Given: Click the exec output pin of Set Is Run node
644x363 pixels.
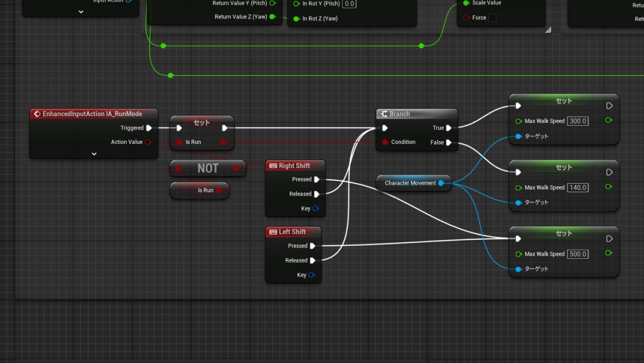Looking at the screenshot, I should coord(224,128).
